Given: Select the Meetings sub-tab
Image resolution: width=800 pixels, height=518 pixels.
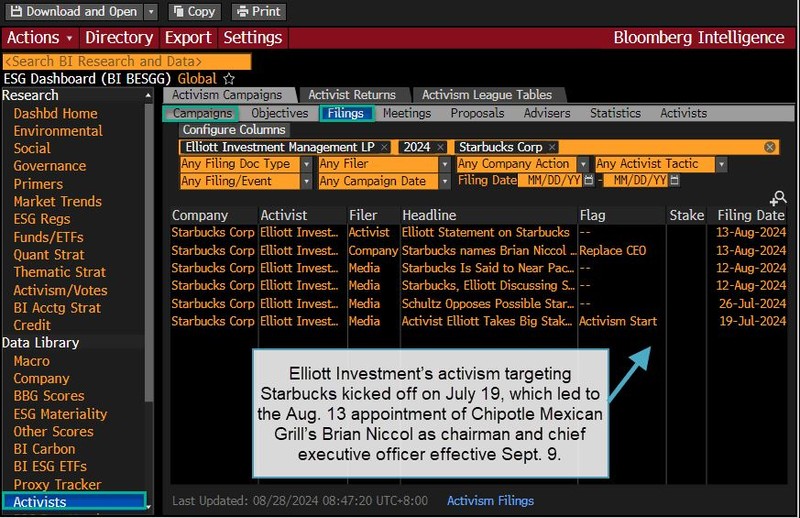Looking at the screenshot, I should [407, 113].
